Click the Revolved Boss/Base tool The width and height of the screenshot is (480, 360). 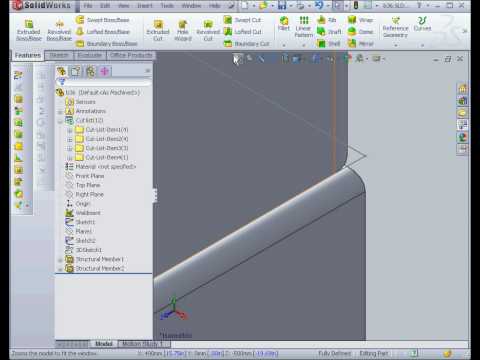point(59,30)
